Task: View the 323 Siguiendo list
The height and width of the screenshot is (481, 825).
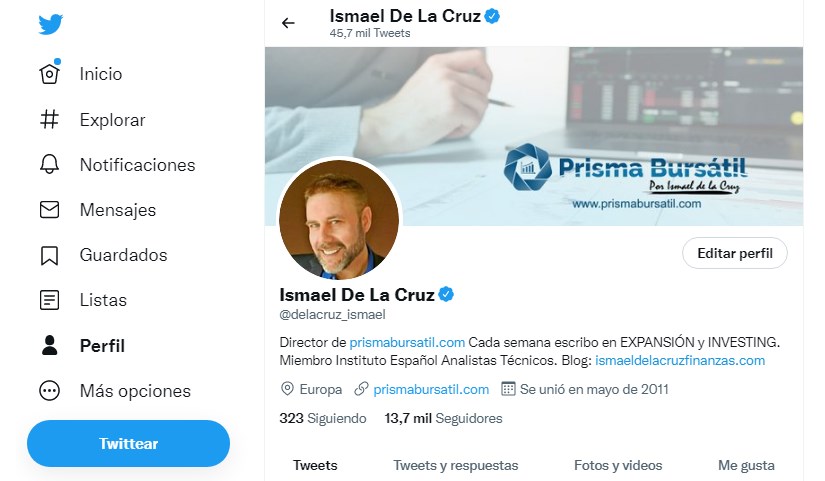Action: click(x=323, y=418)
